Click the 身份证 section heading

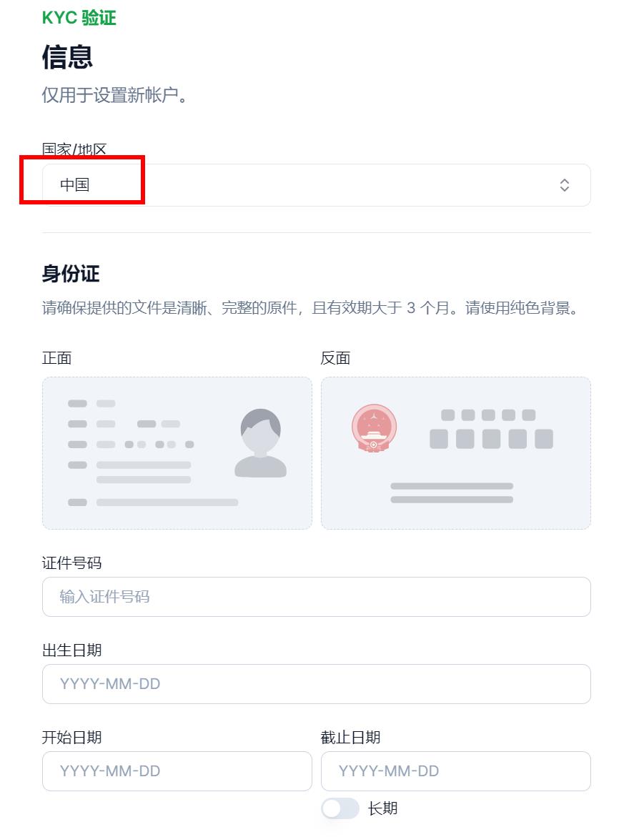(71, 274)
